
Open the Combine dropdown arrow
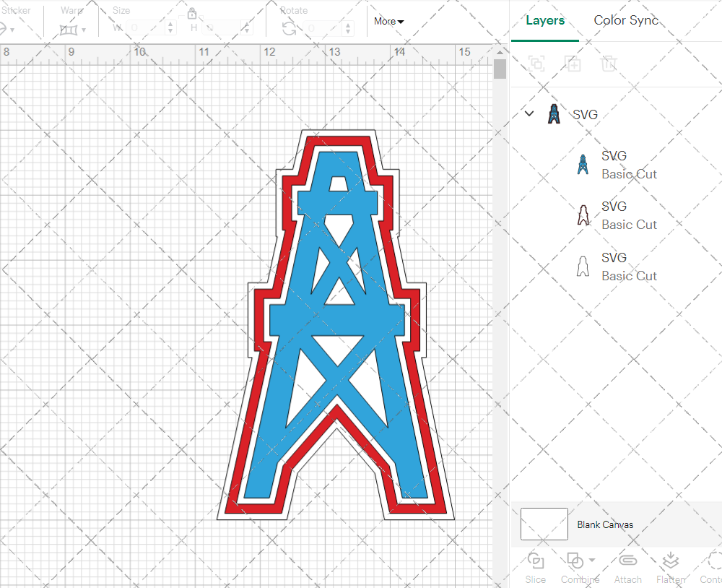[592, 561]
